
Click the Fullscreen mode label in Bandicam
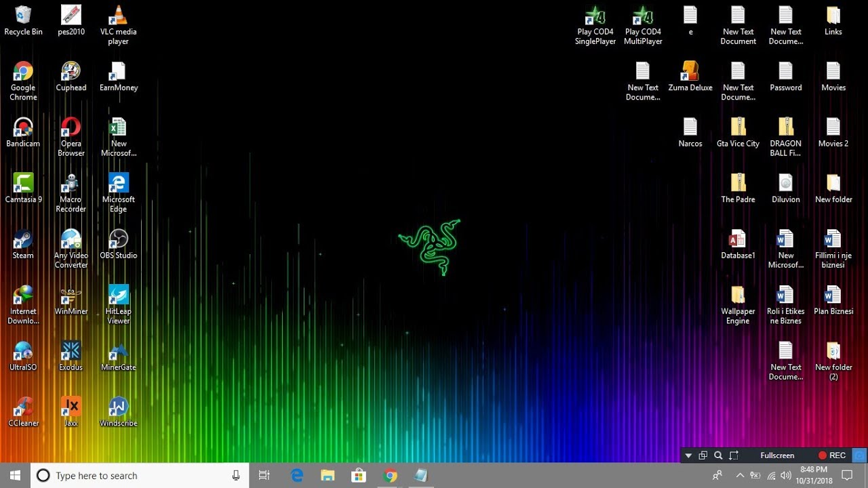point(777,455)
